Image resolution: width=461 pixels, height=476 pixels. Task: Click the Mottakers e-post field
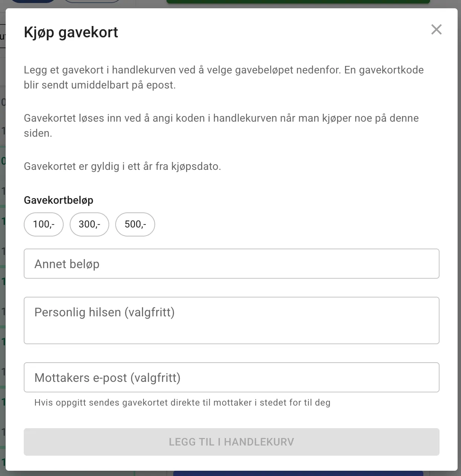click(x=231, y=377)
